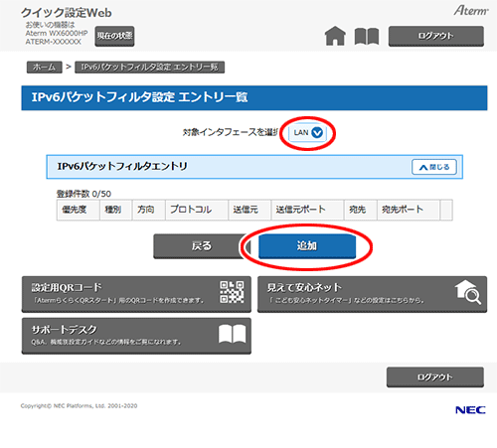The image size is (497, 448).
Task: Click the クイック設定Web title
Action: click(67, 13)
